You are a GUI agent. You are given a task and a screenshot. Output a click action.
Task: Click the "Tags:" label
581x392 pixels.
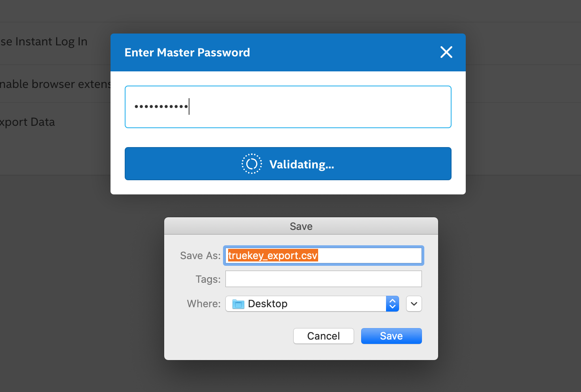208,280
